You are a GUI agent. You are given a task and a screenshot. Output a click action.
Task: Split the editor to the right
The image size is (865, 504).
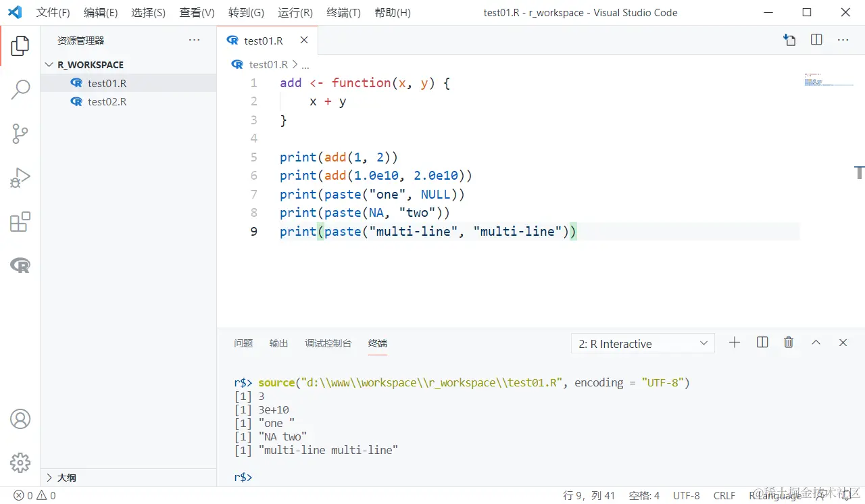pos(816,40)
